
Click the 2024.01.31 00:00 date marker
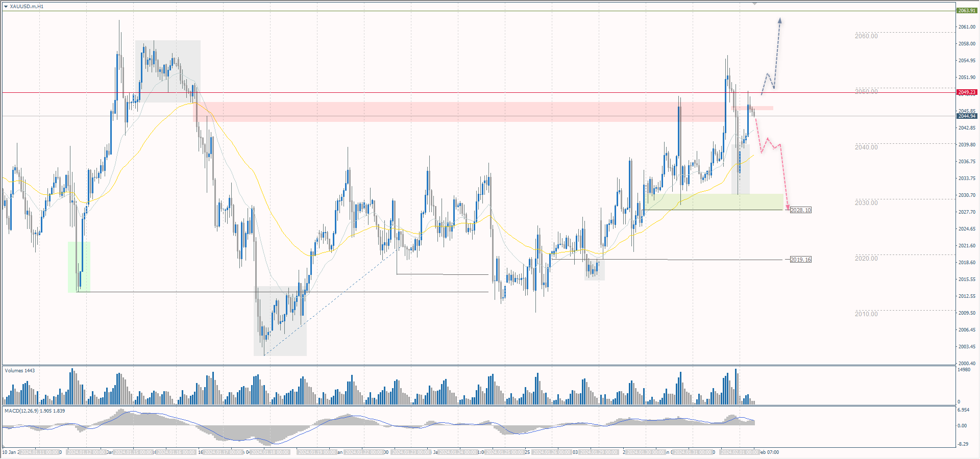point(693,452)
